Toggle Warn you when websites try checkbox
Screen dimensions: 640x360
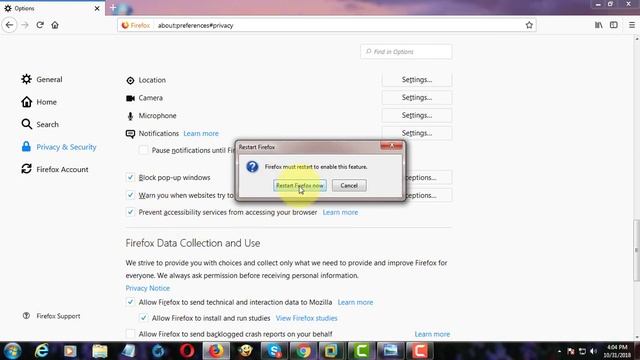coord(130,195)
